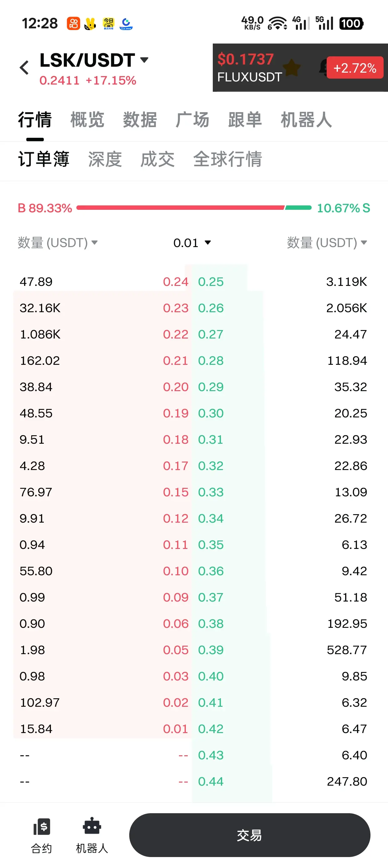388x868 pixels.
Task: Tap the battery indicator icon
Action: coord(351,23)
